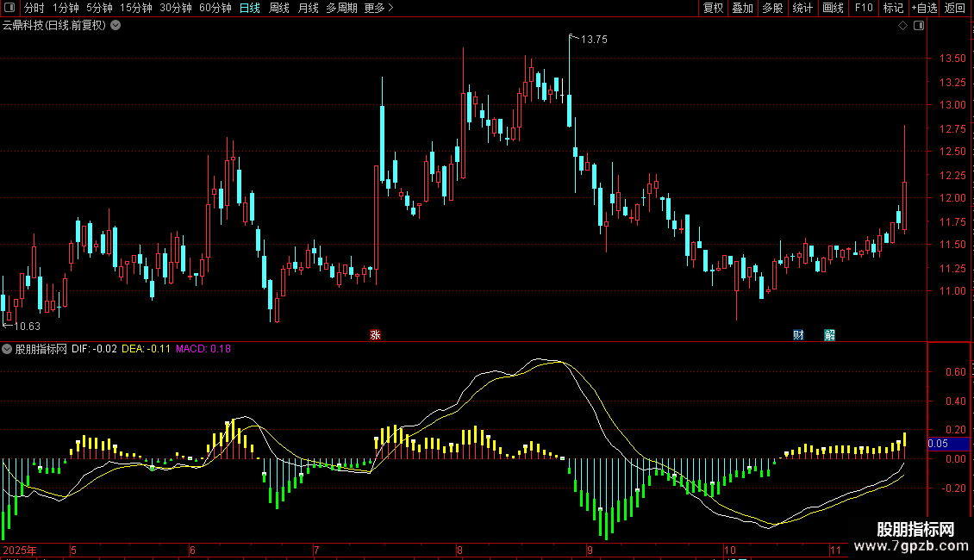This screenshot has height=560, width=974.
Task: Expand 更多 for more chart periods
Action: coord(378,8)
